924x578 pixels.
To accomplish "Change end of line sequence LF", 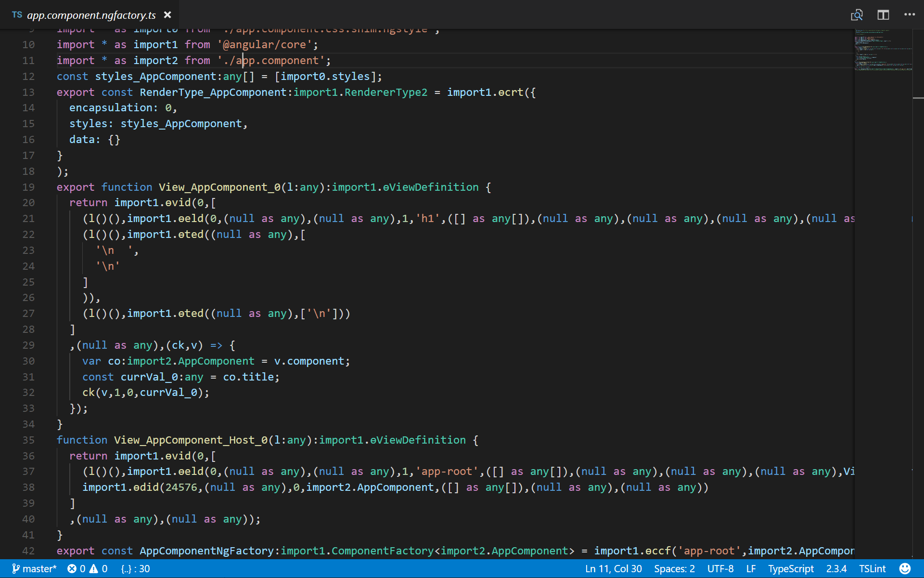I will point(751,569).
